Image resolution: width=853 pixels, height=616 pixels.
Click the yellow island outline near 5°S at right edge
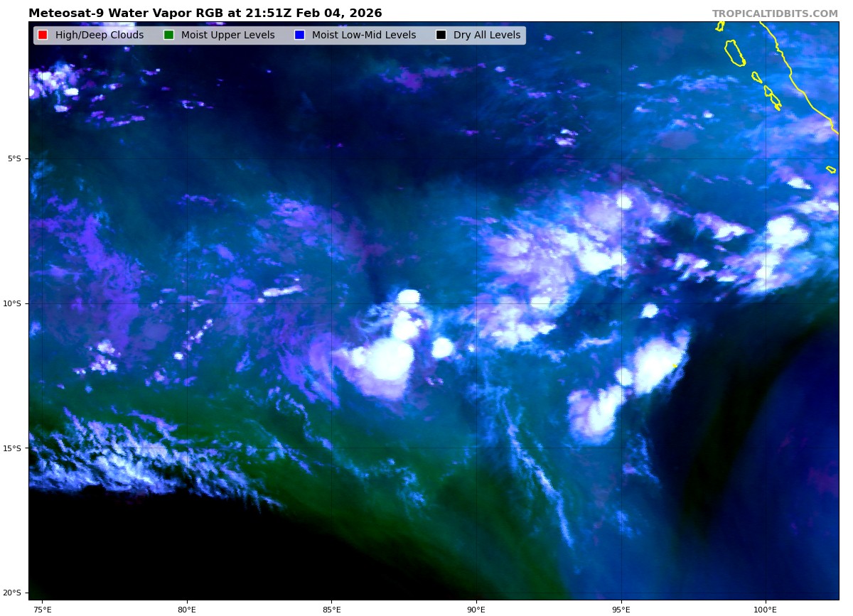pos(831,169)
